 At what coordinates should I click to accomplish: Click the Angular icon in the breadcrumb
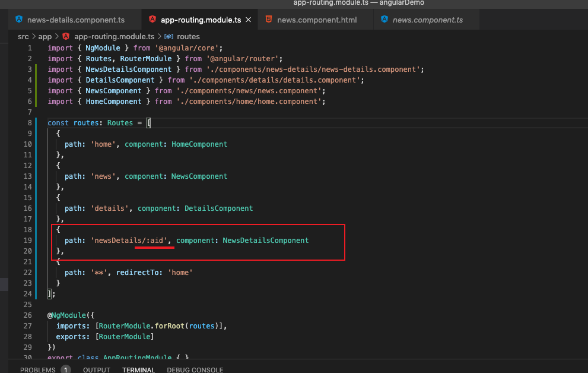click(x=66, y=36)
